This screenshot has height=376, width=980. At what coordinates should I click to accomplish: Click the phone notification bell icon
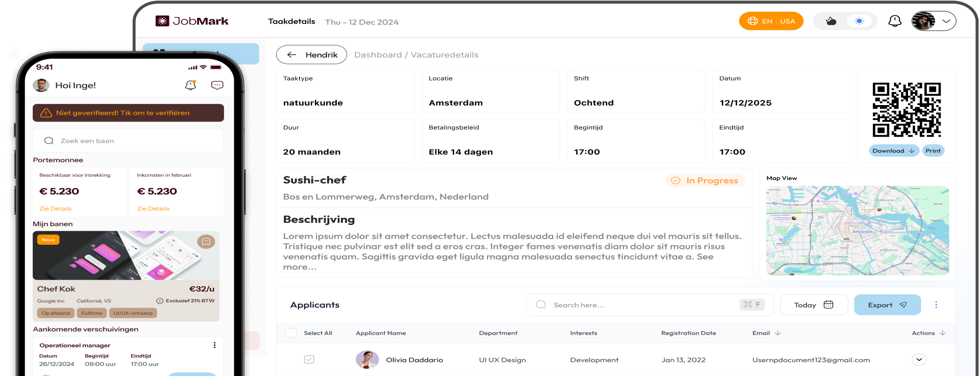coord(190,85)
